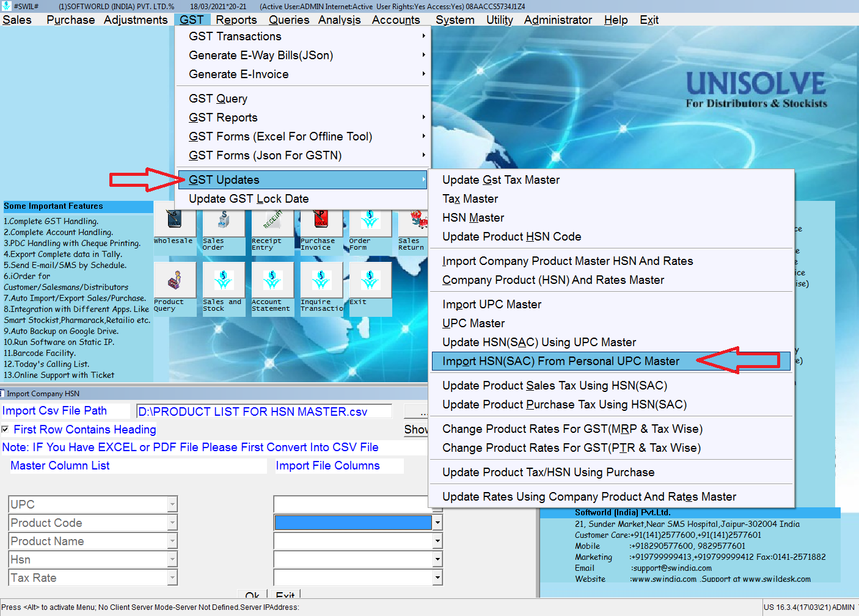
Task: Open the Purchase Invoice shortcut icon
Action: click(x=321, y=223)
